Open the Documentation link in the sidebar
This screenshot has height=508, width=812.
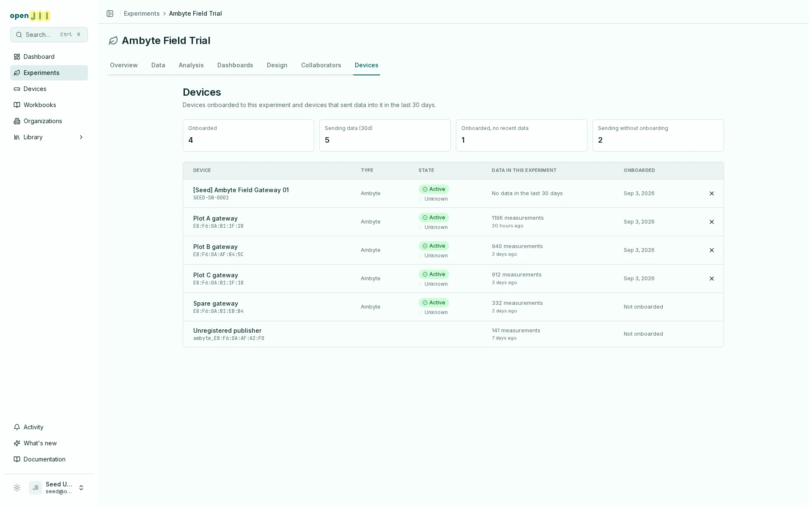click(x=49, y=459)
